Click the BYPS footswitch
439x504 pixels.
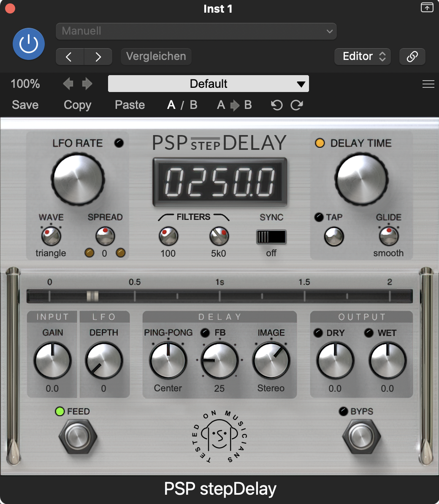[x=362, y=437]
